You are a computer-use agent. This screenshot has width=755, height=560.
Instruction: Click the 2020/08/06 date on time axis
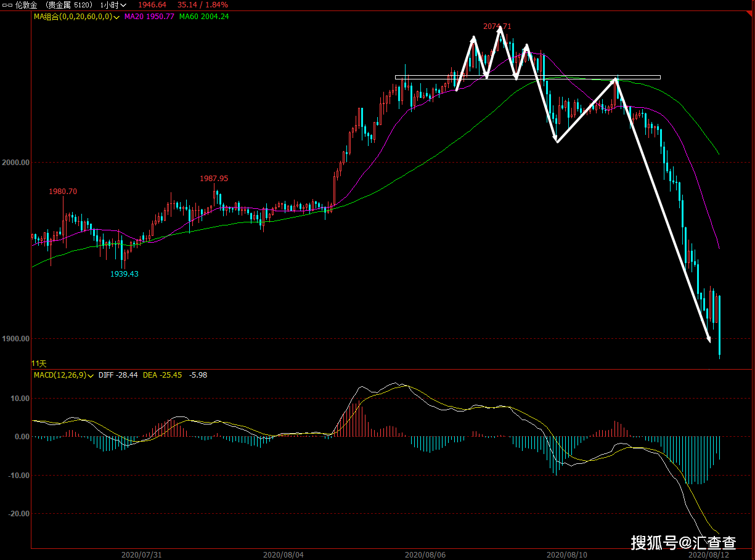(425, 554)
